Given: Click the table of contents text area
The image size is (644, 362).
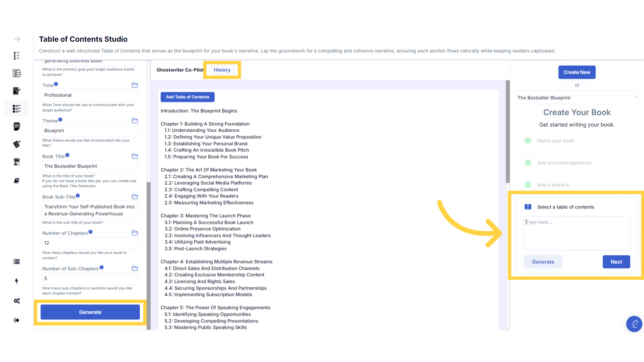Looking at the screenshot, I should (x=577, y=233).
